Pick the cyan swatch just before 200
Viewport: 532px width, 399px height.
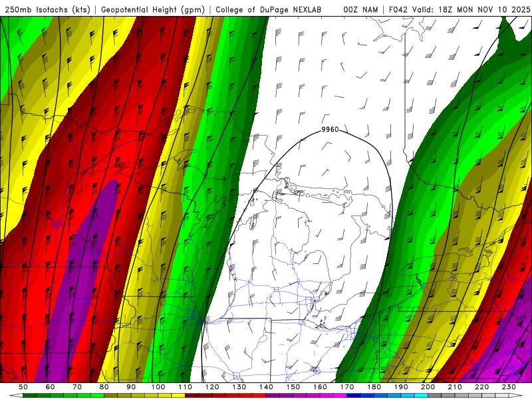[422, 396]
